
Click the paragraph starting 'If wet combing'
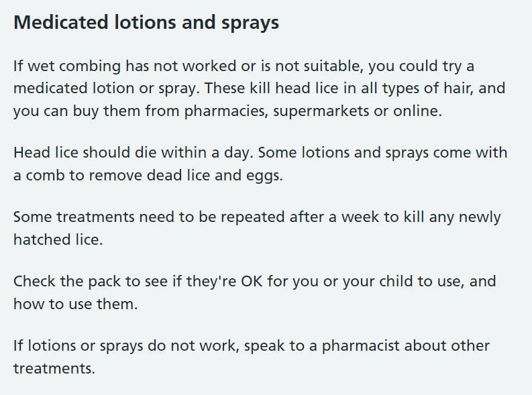tap(260, 88)
